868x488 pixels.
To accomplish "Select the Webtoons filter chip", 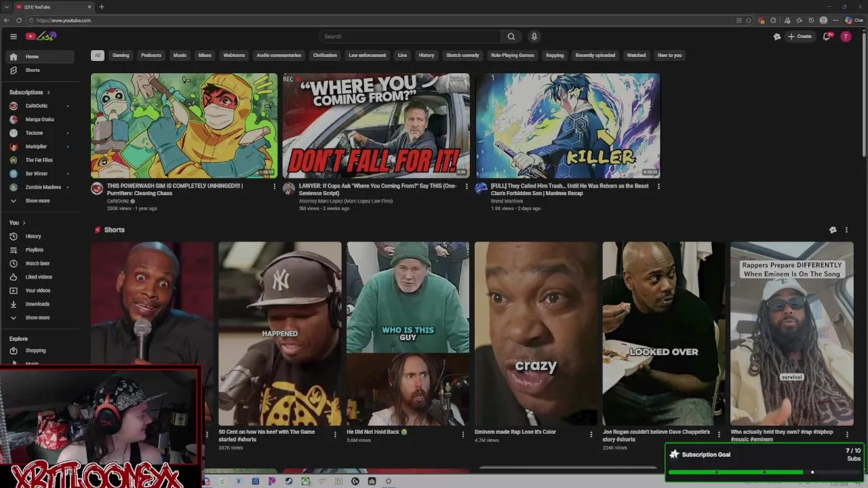I will (x=234, y=56).
